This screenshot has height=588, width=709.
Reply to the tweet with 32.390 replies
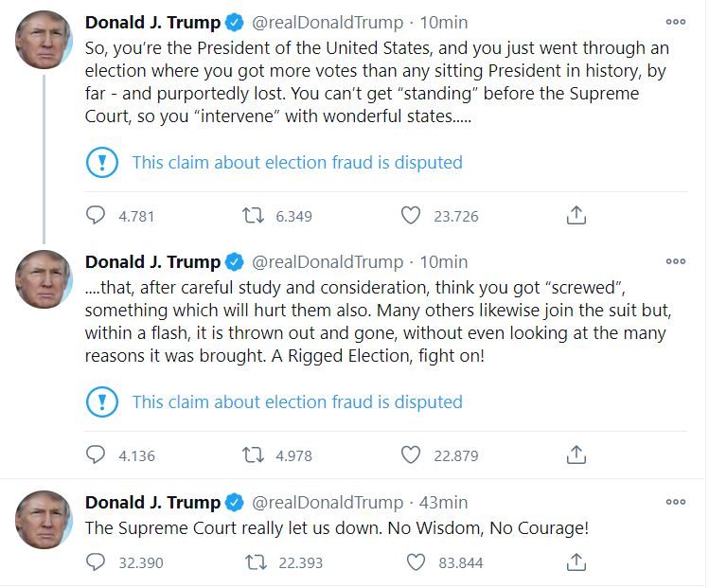[96, 562]
